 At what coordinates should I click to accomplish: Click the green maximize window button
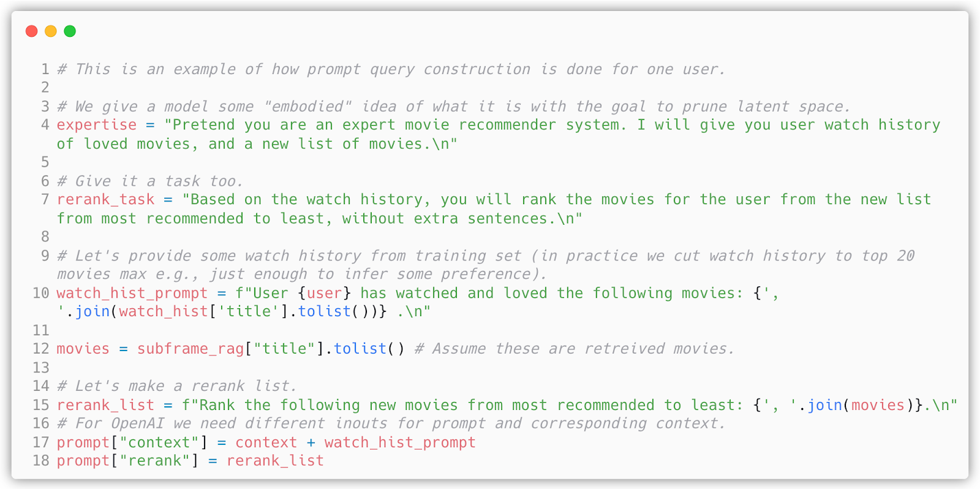70,31
